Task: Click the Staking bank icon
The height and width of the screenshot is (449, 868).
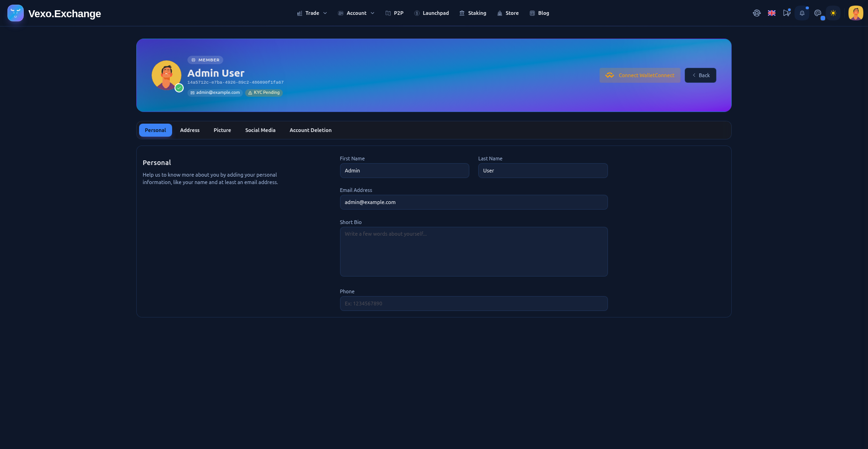Action: coord(462,13)
